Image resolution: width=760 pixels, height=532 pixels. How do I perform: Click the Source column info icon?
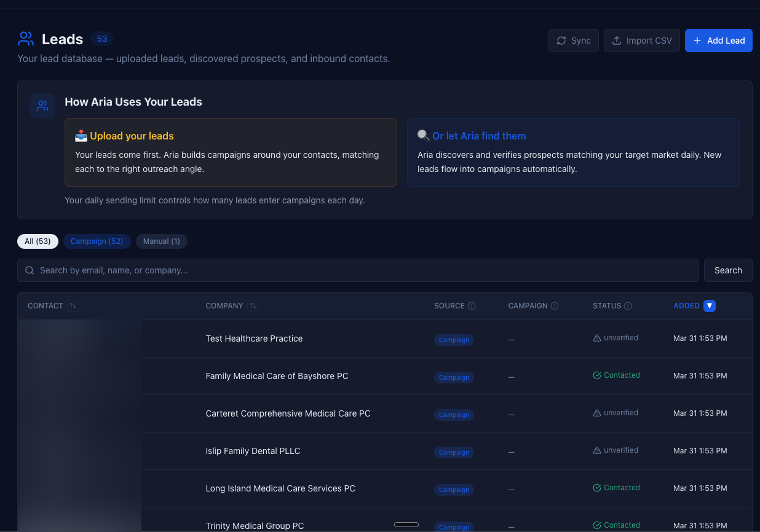[x=472, y=306]
